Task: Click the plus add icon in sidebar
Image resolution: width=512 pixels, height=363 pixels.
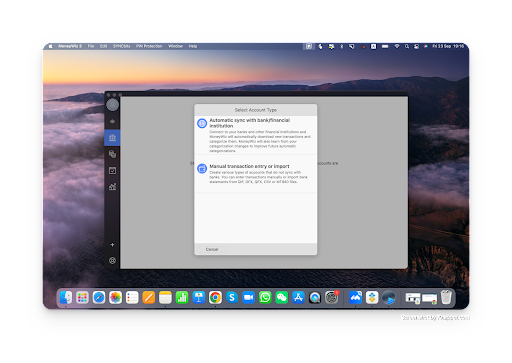Action: [x=112, y=245]
